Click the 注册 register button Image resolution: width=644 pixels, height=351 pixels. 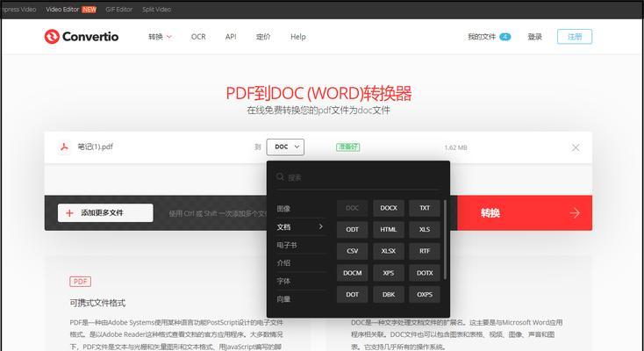coord(575,37)
